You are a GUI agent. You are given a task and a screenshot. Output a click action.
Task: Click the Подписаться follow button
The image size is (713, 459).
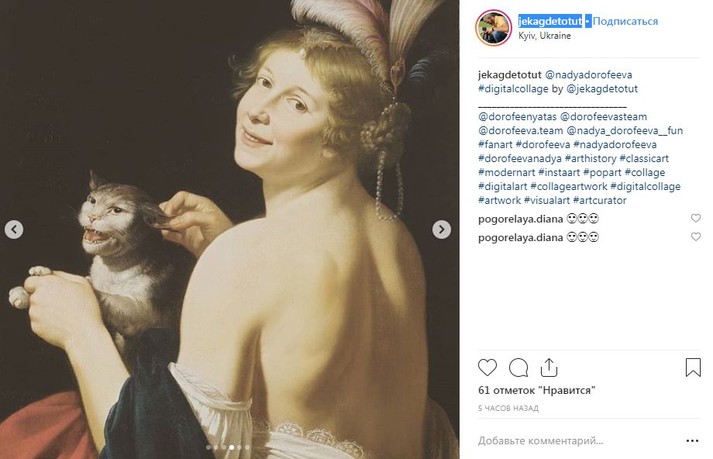(626, 20)
